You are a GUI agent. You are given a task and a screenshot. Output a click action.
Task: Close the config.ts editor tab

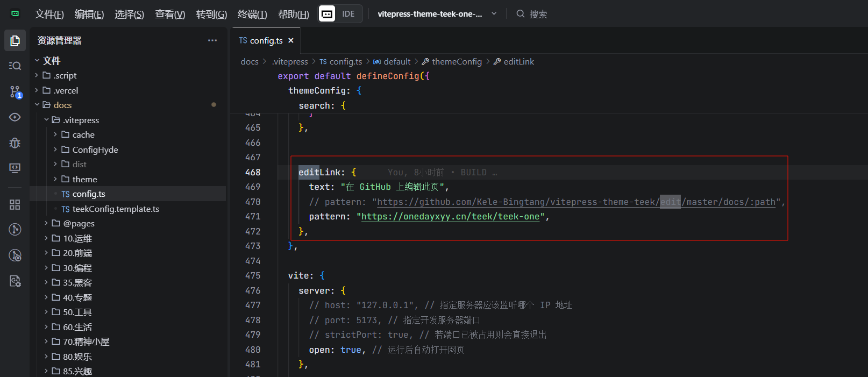291,40
